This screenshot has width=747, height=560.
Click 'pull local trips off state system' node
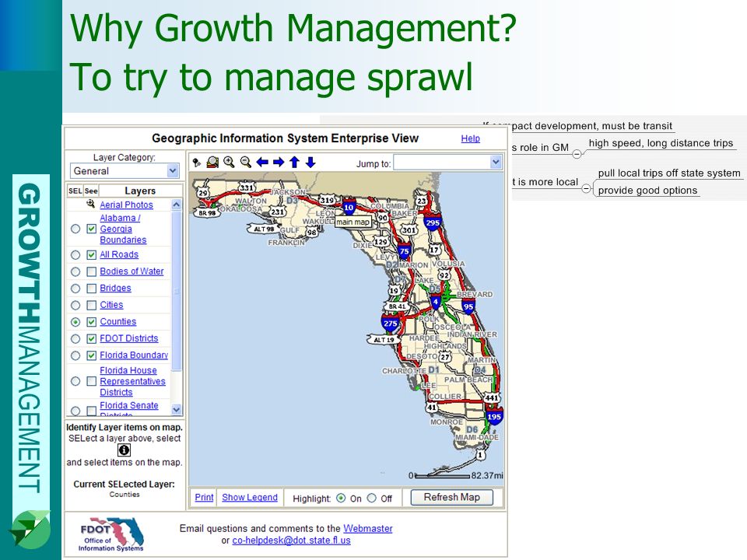coord(669,173)
